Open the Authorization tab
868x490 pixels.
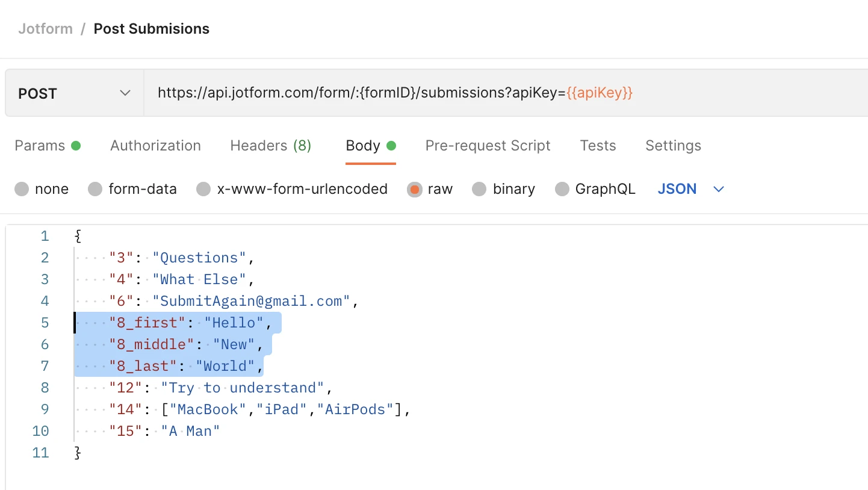pos(155,145)
